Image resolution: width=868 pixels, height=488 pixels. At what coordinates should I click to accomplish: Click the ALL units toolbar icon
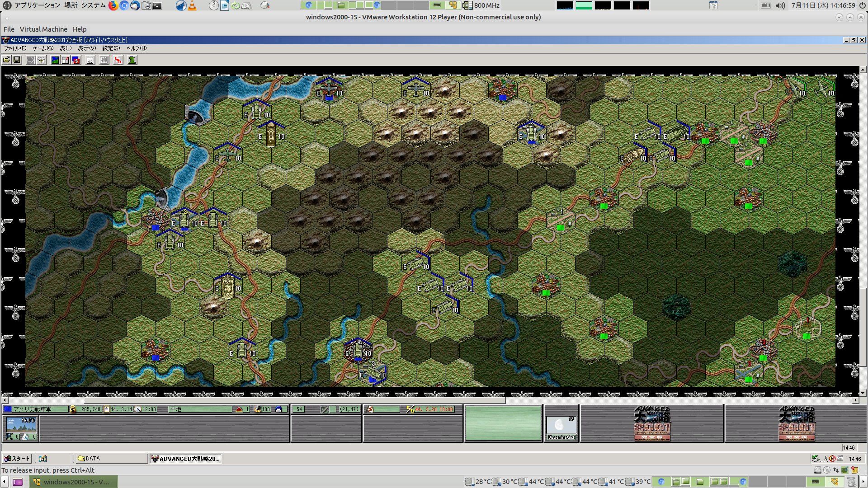[x=104, y=60]
